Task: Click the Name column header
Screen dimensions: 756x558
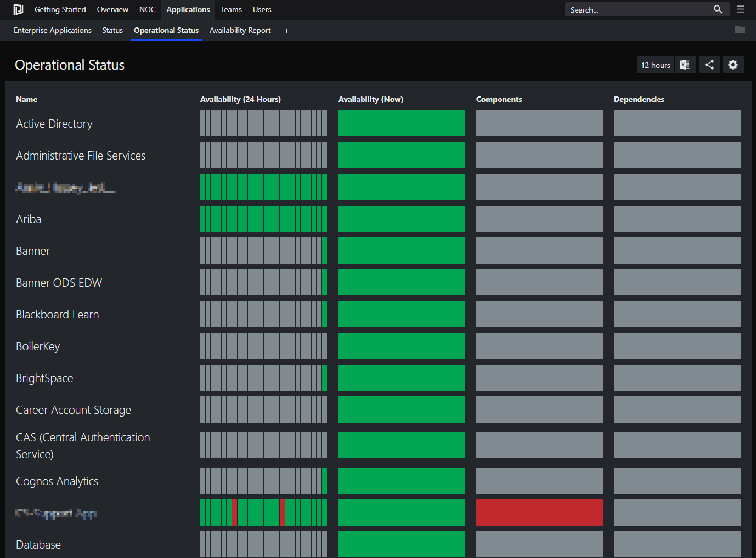Action: 26,99
